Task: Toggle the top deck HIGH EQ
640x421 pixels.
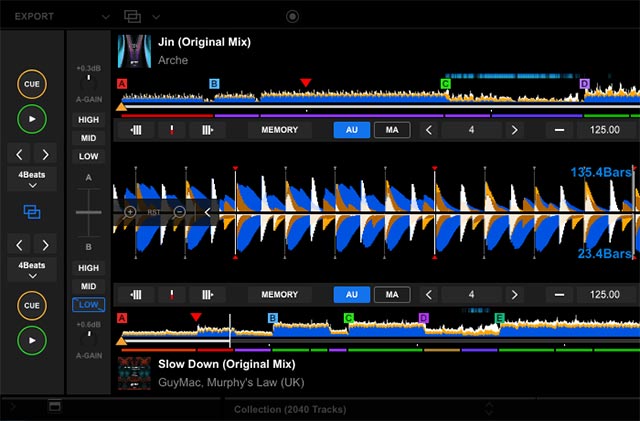Action: click(x=88, y=120)
